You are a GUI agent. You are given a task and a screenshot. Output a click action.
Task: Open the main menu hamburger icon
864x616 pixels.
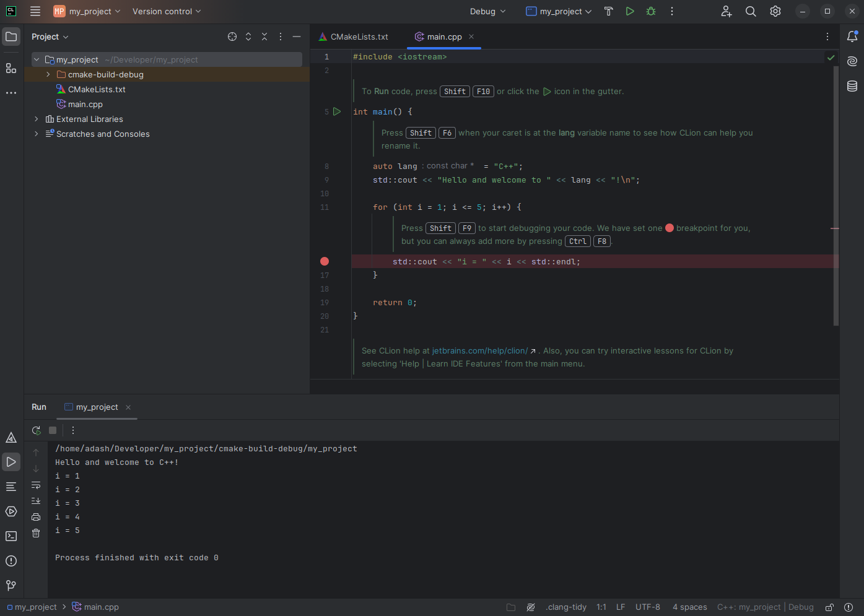point(35,11)
